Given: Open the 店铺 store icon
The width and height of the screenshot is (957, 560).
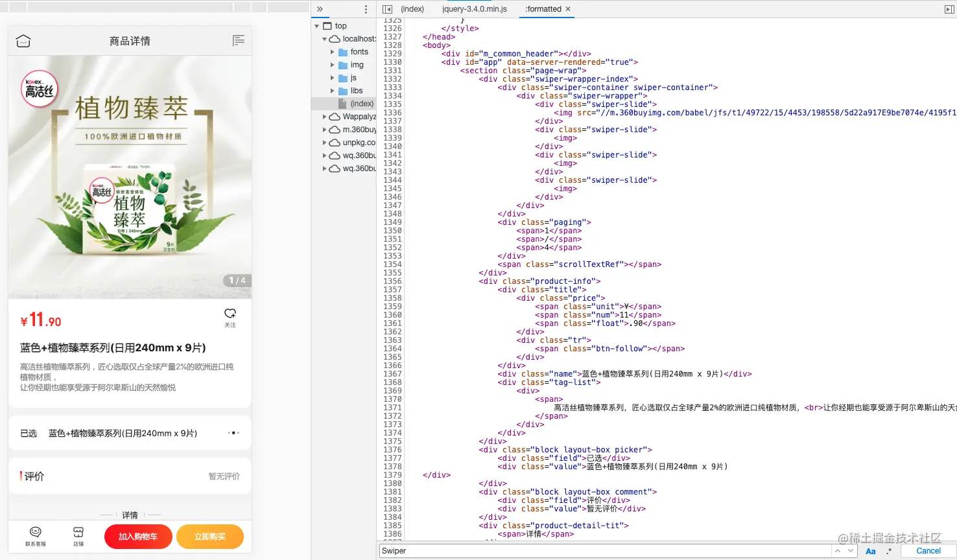Looking at the screenshot, I should pos(78,532).
